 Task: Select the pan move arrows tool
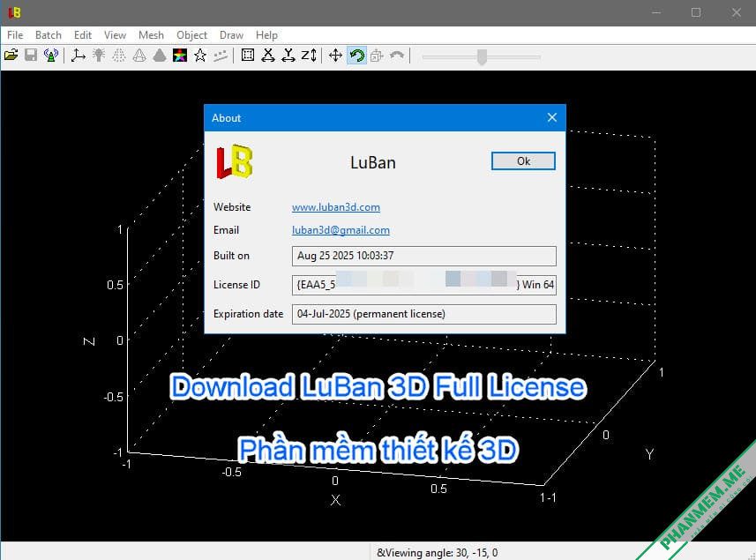coord(335,56)
